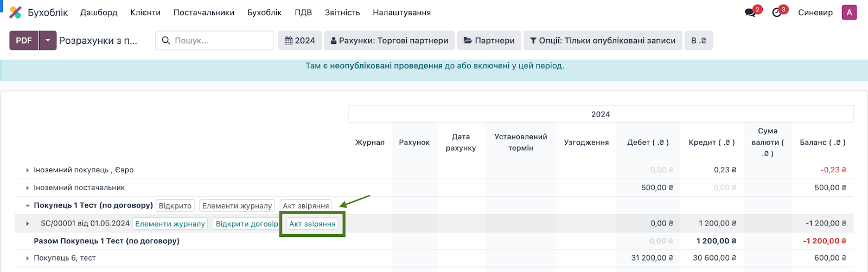
Task: Click the -0,23 ₴ balance value
Action: click(833, 170)
